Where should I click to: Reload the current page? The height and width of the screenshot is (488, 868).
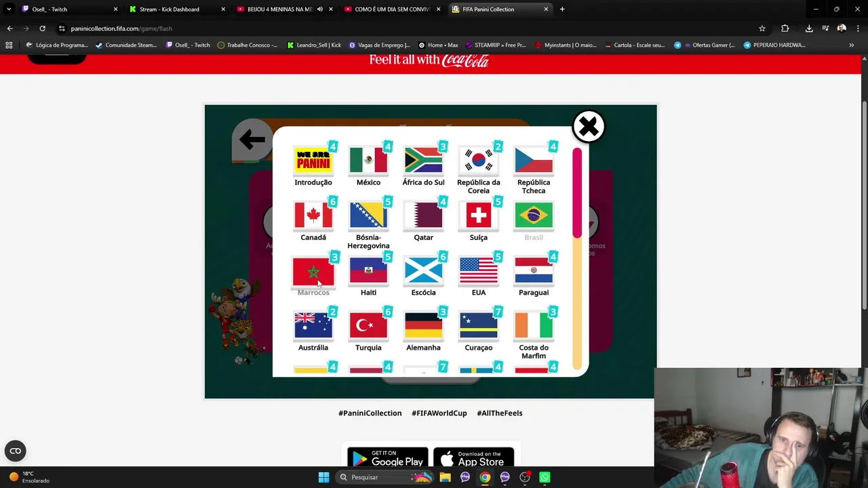(x=42, y=28)
